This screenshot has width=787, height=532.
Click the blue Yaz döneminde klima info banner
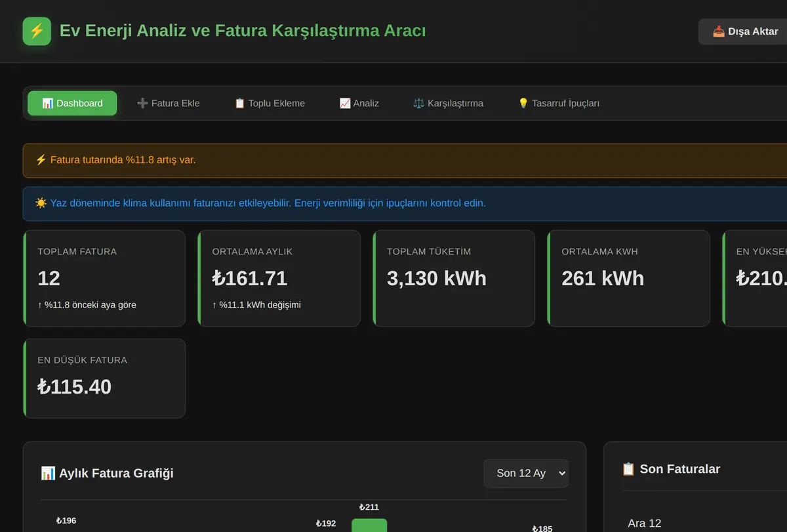tap(405, 203)
